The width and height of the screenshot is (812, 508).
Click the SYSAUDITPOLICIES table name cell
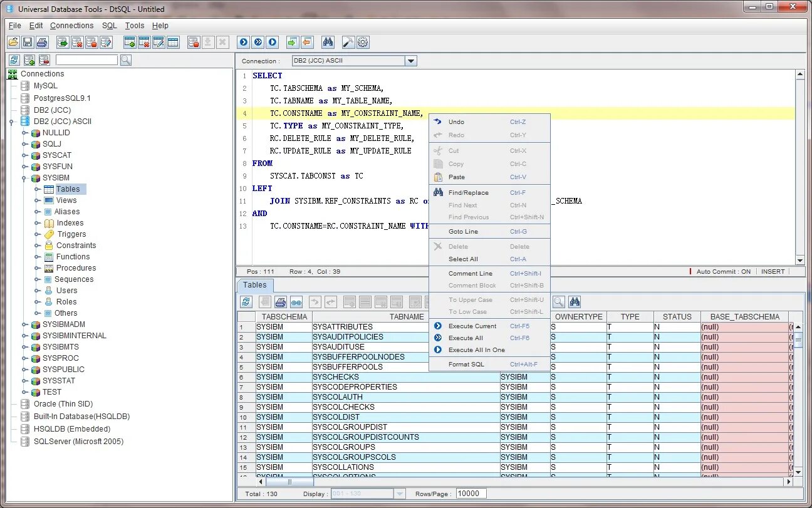point(406,337)
